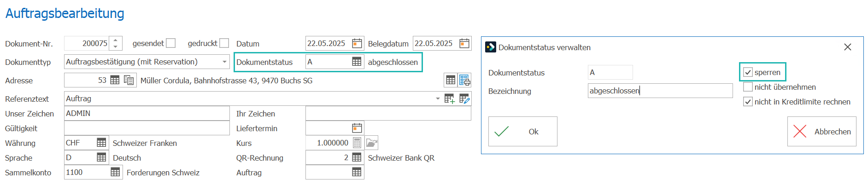868x191 pixels.
Task: Click the Forderungen Schweiz text
Action: (x=163, y=173)
